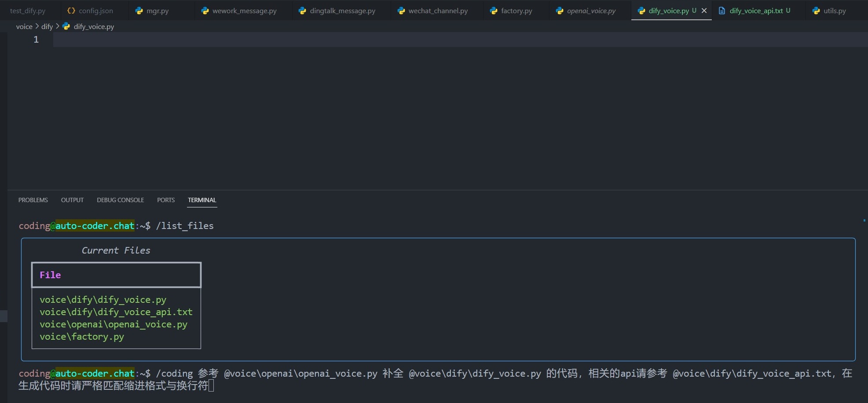
Task: Click the Python icon on wechat_channel.py tab
Action: [401, 11]
